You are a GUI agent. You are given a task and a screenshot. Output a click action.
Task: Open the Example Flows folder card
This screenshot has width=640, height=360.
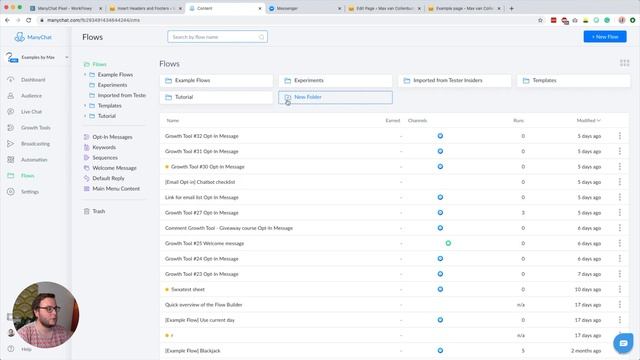click(216, 80)
